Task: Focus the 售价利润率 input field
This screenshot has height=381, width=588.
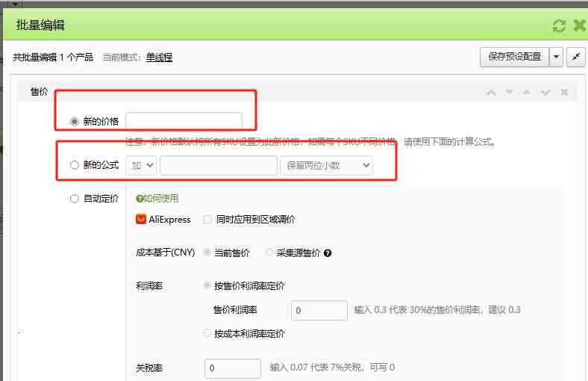Action: (x=319, y=311)
